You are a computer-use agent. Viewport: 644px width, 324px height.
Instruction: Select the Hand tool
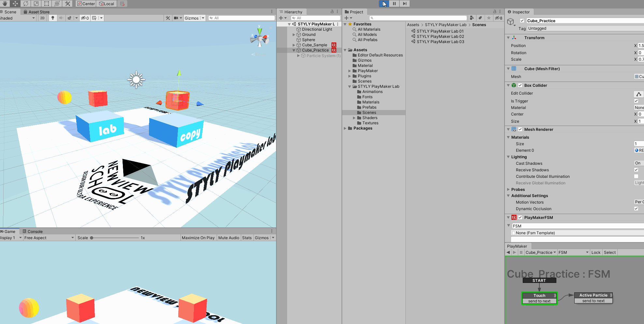click(x=5, y=4)
